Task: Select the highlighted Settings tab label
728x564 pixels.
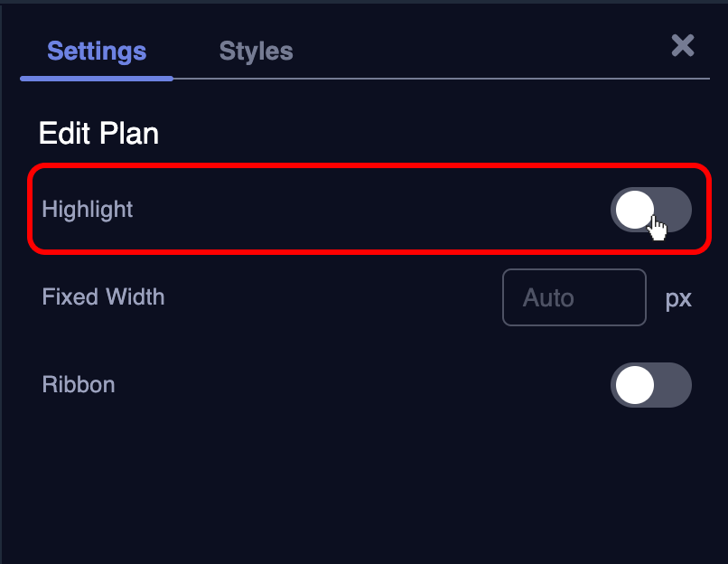Action: coord(97,51)
